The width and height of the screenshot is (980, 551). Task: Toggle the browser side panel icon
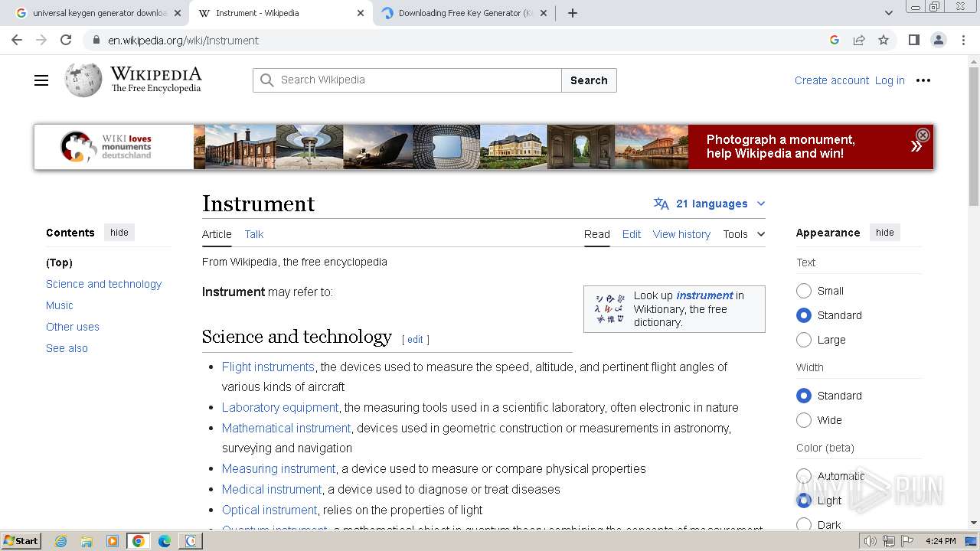tap(913, 40)
